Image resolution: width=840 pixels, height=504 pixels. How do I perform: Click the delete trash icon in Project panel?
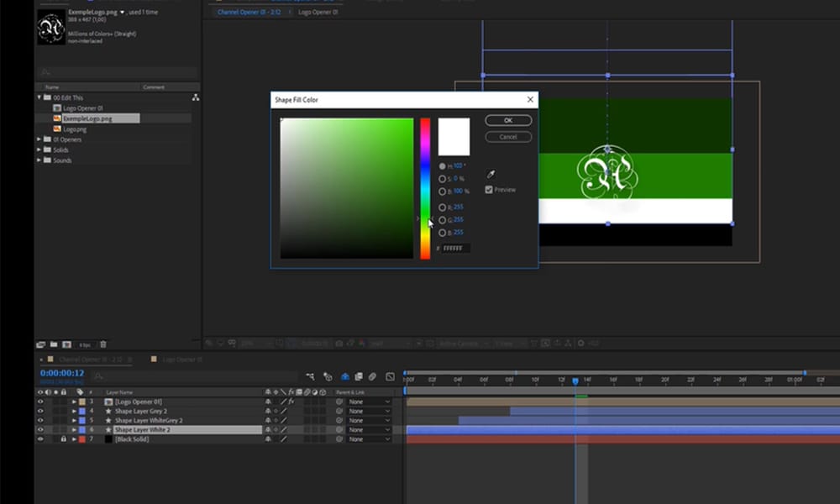point(103,344)
